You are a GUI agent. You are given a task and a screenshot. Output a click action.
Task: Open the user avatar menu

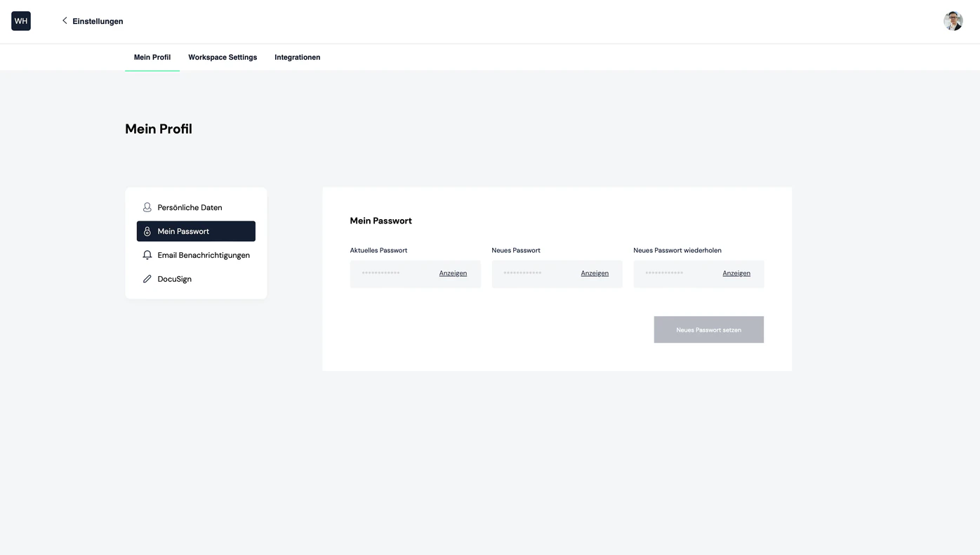pyautogui.click(x=953, y=21)
